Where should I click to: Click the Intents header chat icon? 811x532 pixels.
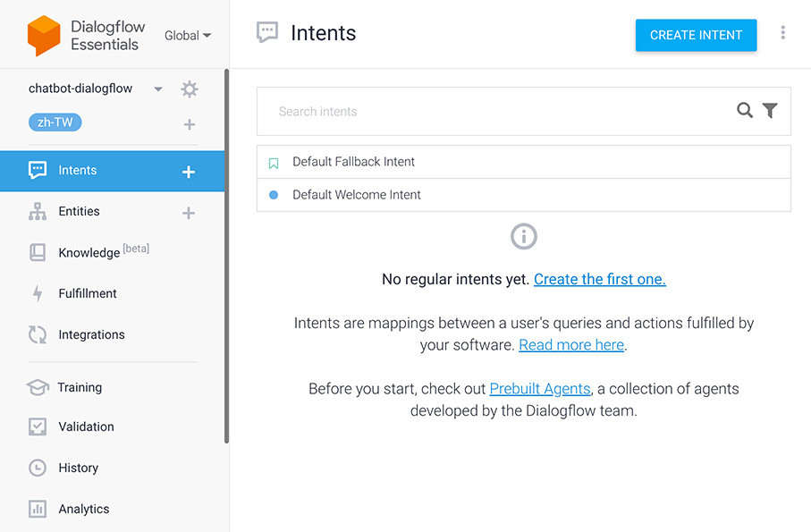(x=267, y=32)
